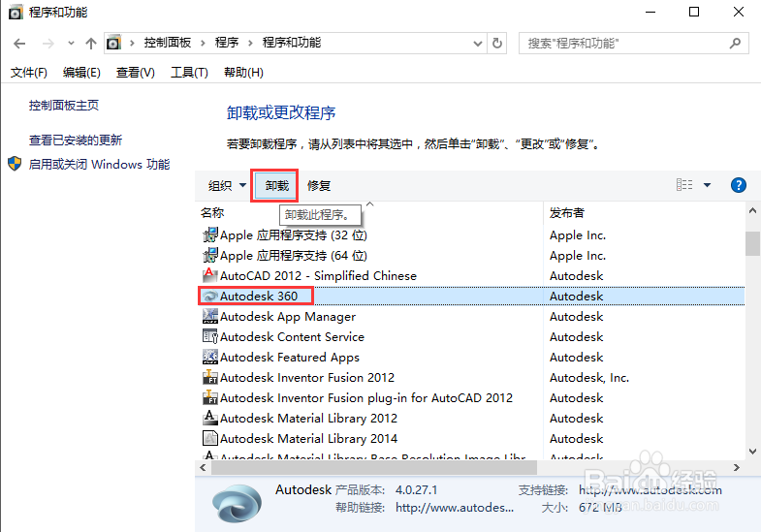Screen dimensions: 761x532
Task: Click the shield icon beside Windows features
Action: click(15, 164)
